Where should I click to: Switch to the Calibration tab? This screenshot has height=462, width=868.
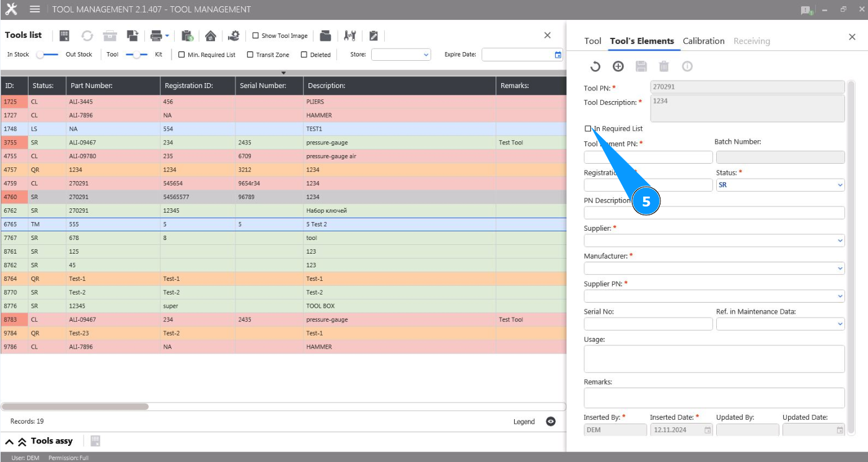tap(703, 41)
